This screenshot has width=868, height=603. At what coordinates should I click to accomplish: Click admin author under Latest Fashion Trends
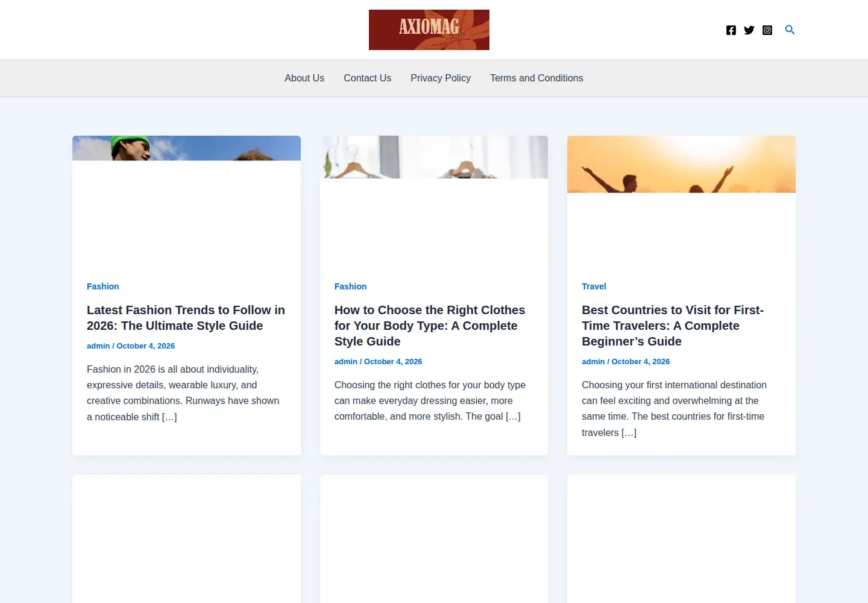(x=98, y=346)
